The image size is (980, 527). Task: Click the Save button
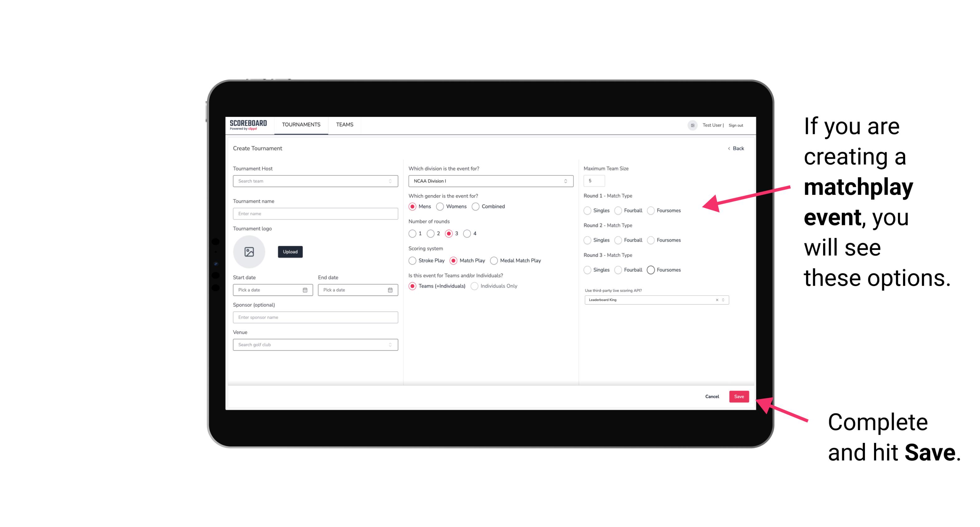coord(739,396)
